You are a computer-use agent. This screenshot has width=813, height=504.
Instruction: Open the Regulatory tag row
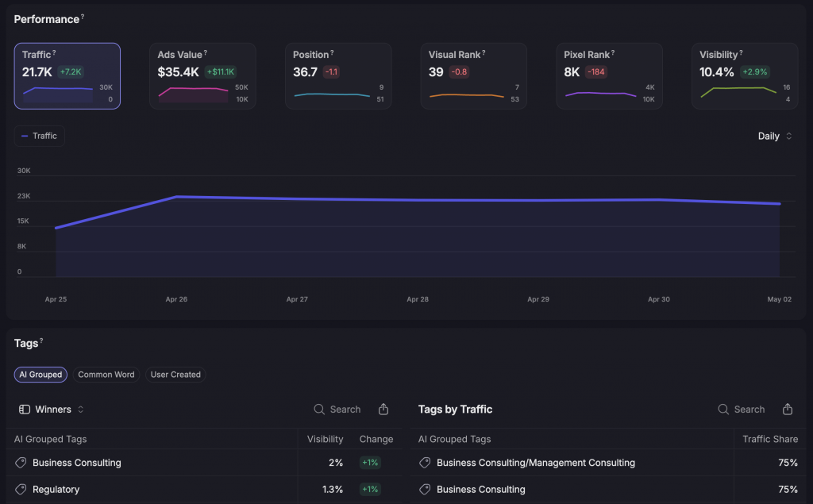pyautogui.click(x=204, y=490)
